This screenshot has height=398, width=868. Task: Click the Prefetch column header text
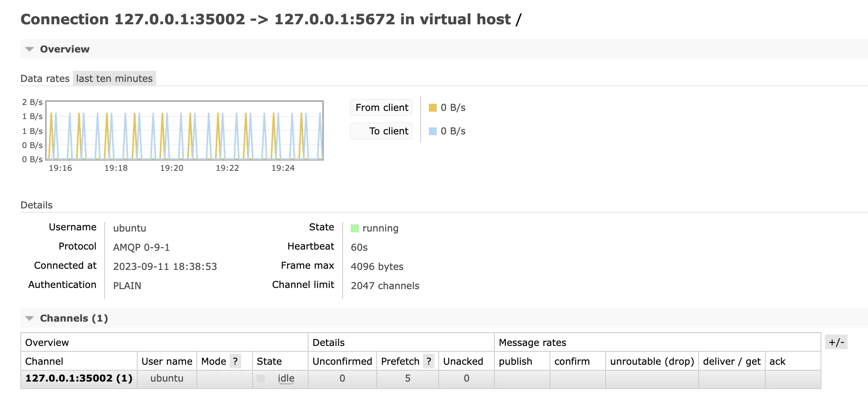400,361
